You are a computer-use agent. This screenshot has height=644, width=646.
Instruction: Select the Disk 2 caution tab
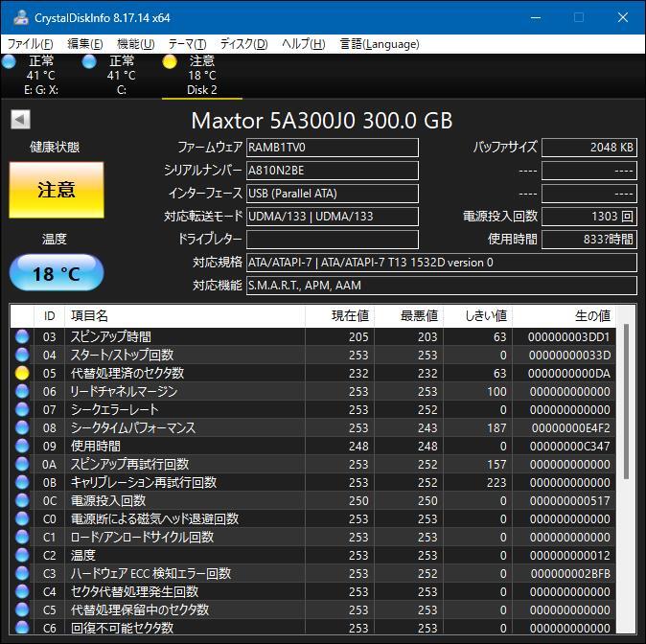[x=202, y=76]
